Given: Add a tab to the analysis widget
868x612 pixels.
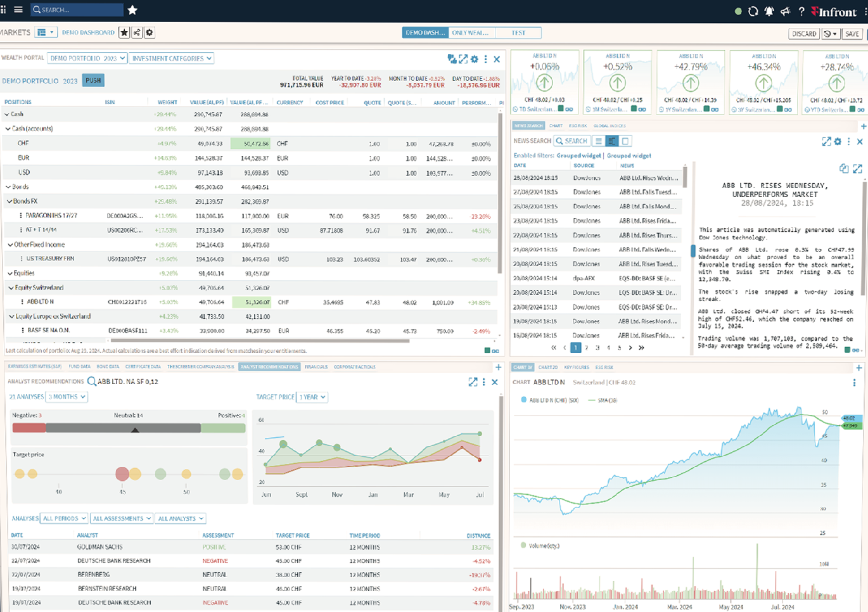Looking at the screenshot, I should (x=499, y=367).
